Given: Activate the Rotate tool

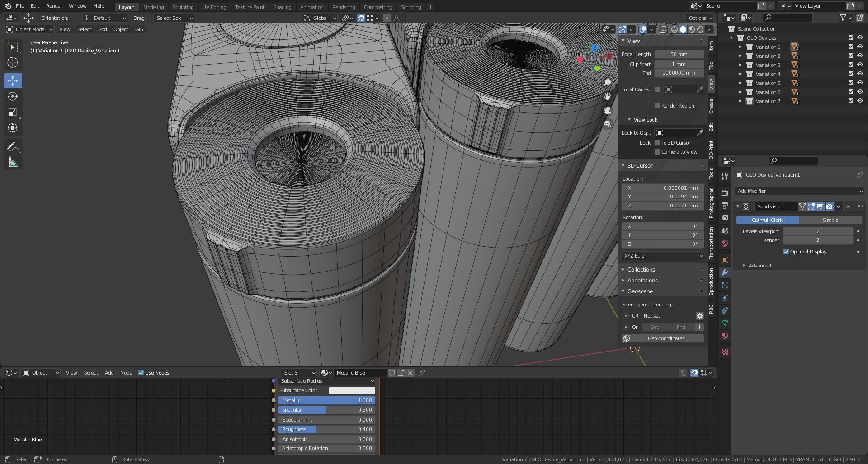Looking at the screenshot, I should pos(13,96).
